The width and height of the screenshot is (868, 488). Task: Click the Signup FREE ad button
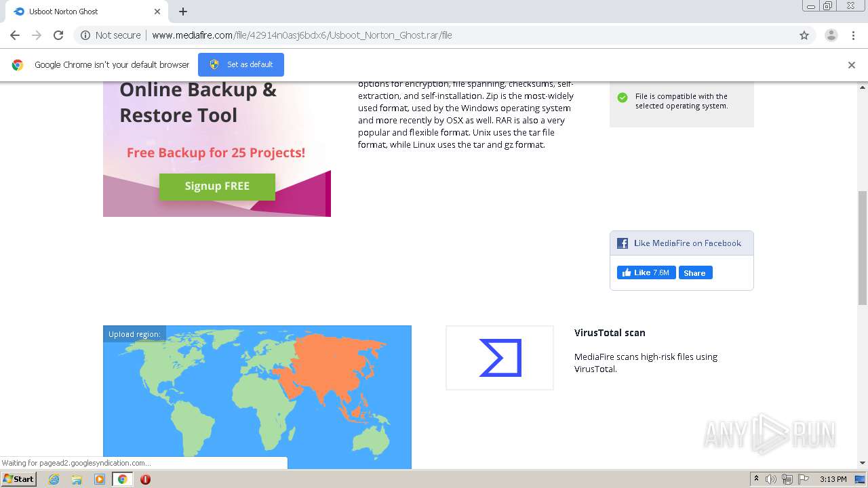[217, 186]
